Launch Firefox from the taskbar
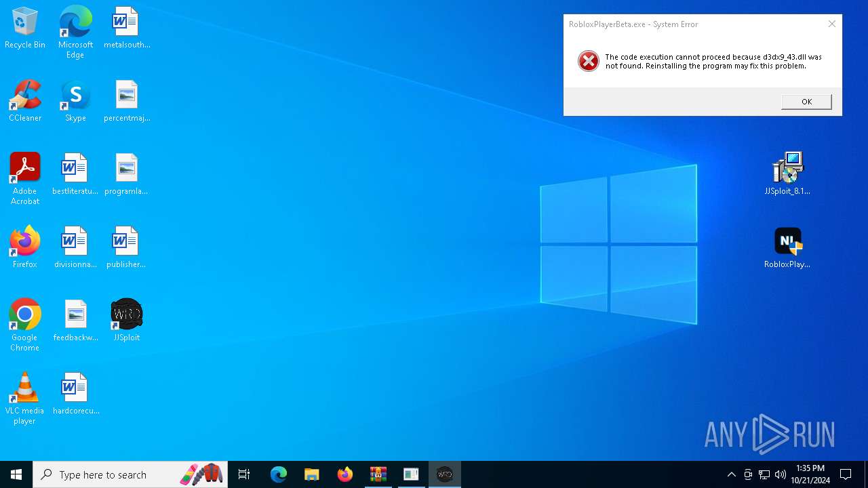This screenshot has height=488, width=868. [x=345, y=474]
